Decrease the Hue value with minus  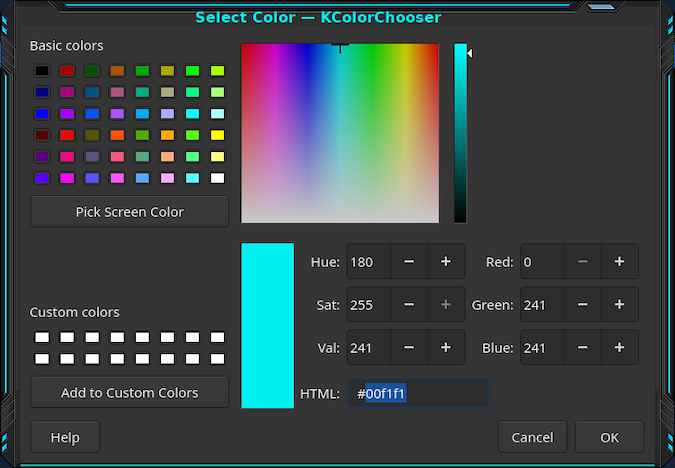(x=409, y=262)
